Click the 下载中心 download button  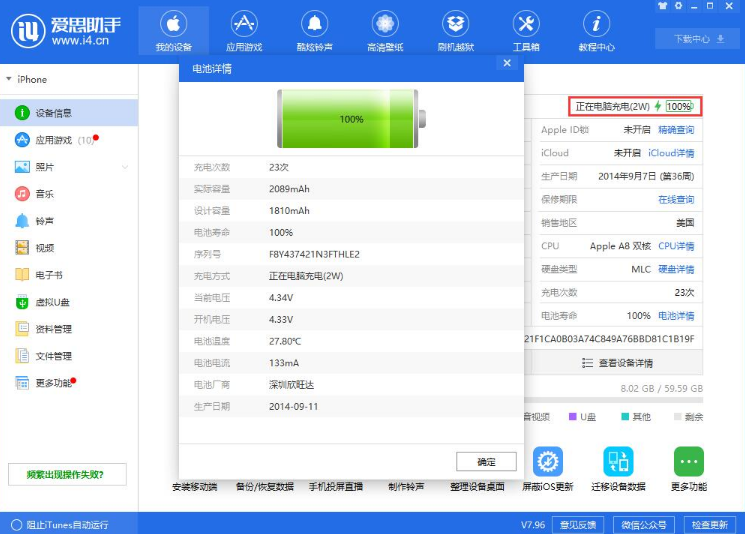tap(698, 39)
